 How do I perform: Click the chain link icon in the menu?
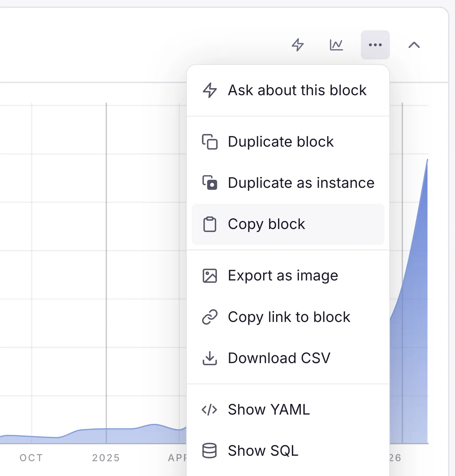coord(210,317)
